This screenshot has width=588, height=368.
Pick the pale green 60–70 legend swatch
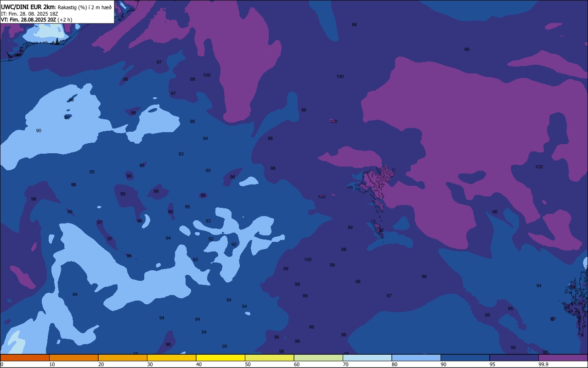point(318,357)
